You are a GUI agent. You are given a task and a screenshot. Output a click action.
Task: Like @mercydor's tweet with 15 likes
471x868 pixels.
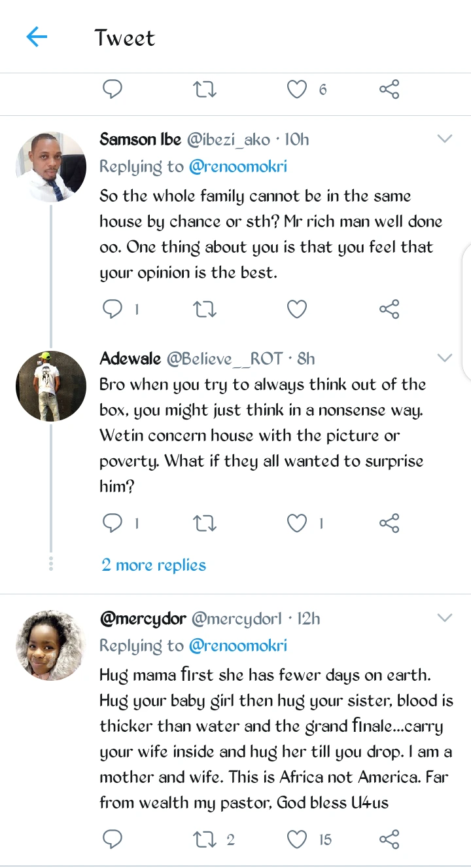[297, 839]
